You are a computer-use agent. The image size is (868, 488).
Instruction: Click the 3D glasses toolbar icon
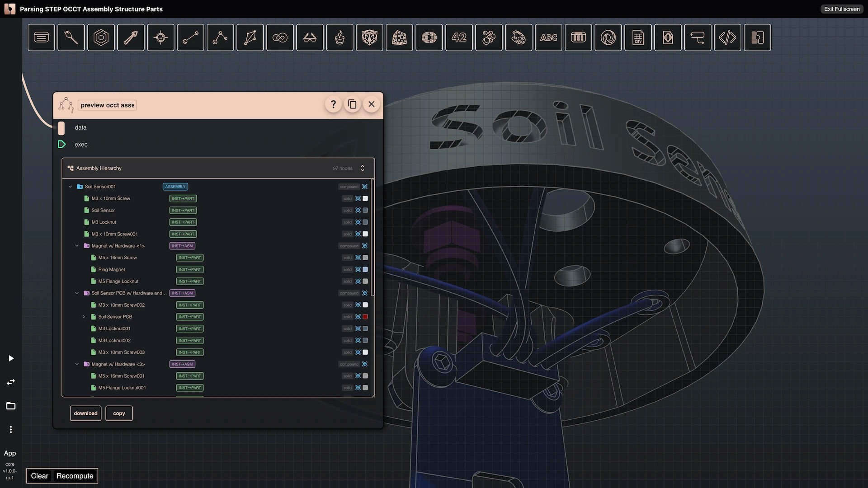310,38
